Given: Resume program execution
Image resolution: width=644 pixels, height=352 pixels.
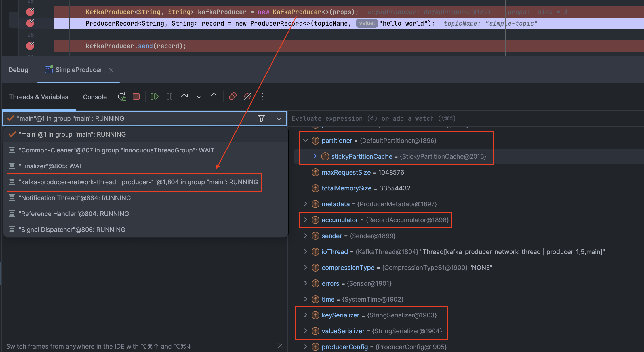Looking at the screenshot, I should click(155, 97).
